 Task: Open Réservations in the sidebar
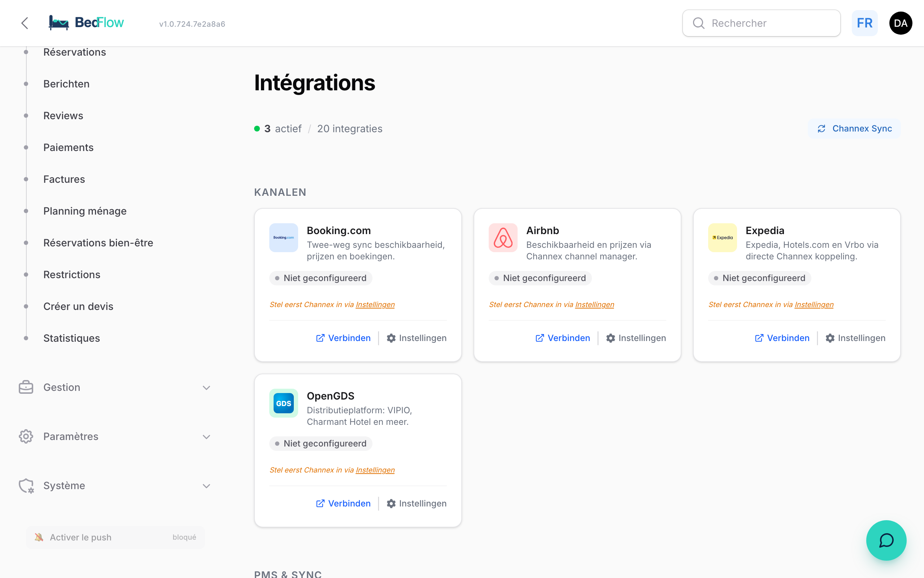[x=74, y=52]
